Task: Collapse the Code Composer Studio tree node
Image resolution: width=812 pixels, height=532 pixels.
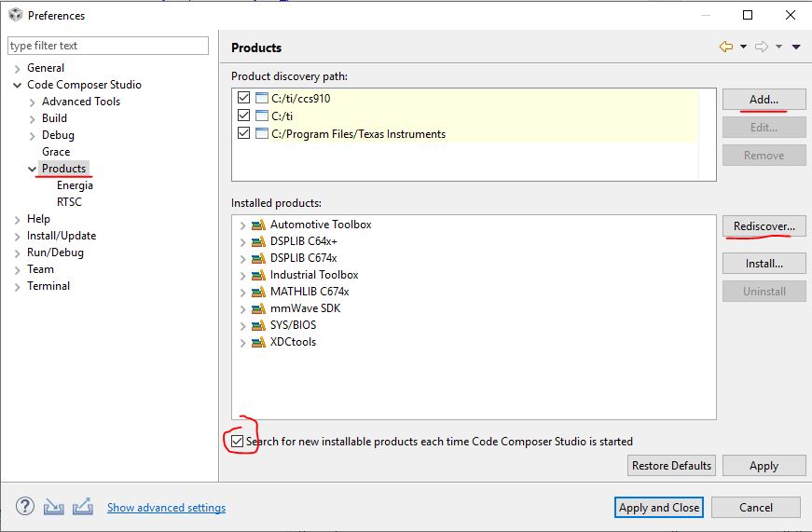Action: 17,85
